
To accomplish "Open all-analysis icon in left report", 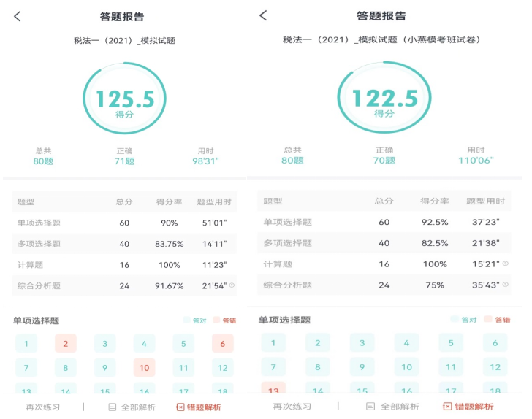I will click(x=113, y=407).
